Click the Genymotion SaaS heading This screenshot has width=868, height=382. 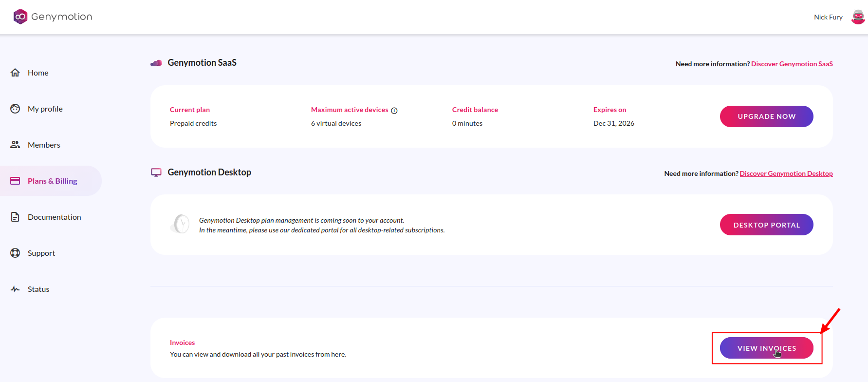coord(202,63)
